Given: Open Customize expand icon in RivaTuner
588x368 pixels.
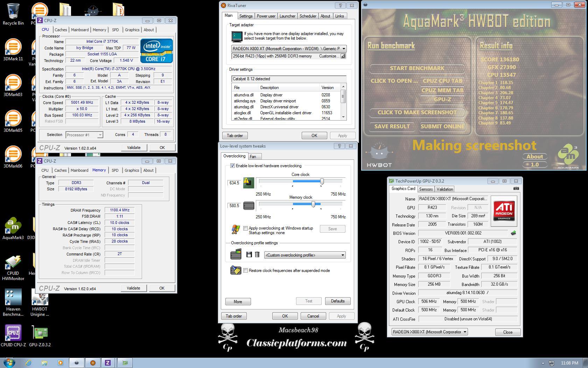Looking at the screenshot, I should point(343,56).
